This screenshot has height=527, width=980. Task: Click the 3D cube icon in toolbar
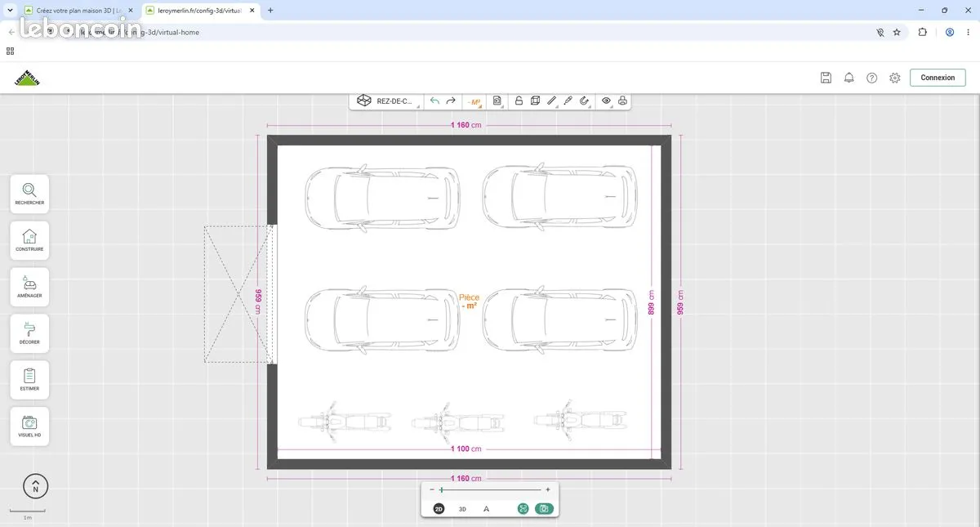pos(535,101)
